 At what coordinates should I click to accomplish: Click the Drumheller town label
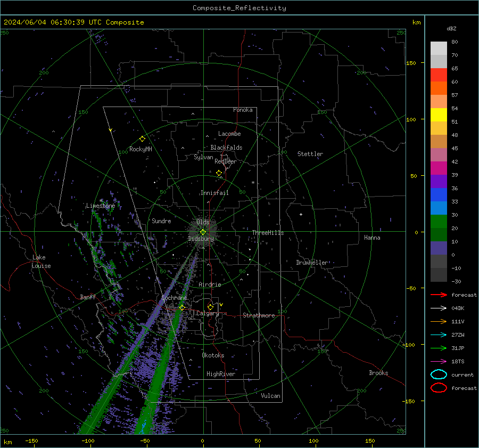312,263
